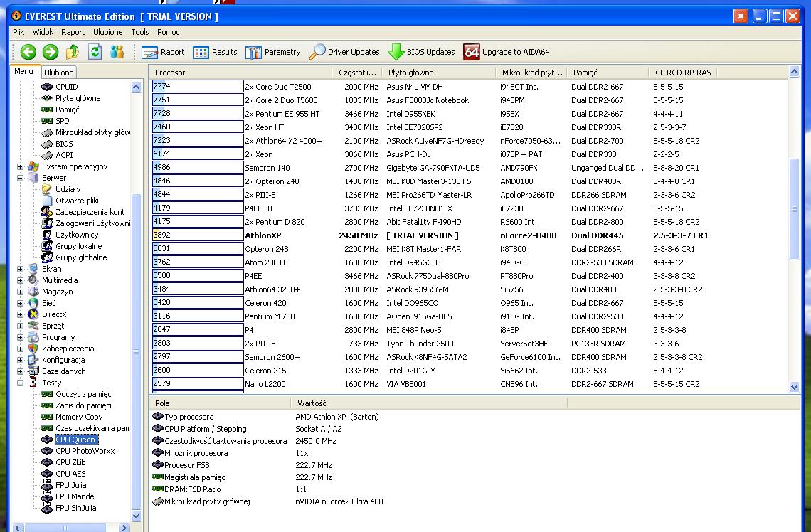
Task: Click the results list scroll down arrow
Action: (795, 387)
